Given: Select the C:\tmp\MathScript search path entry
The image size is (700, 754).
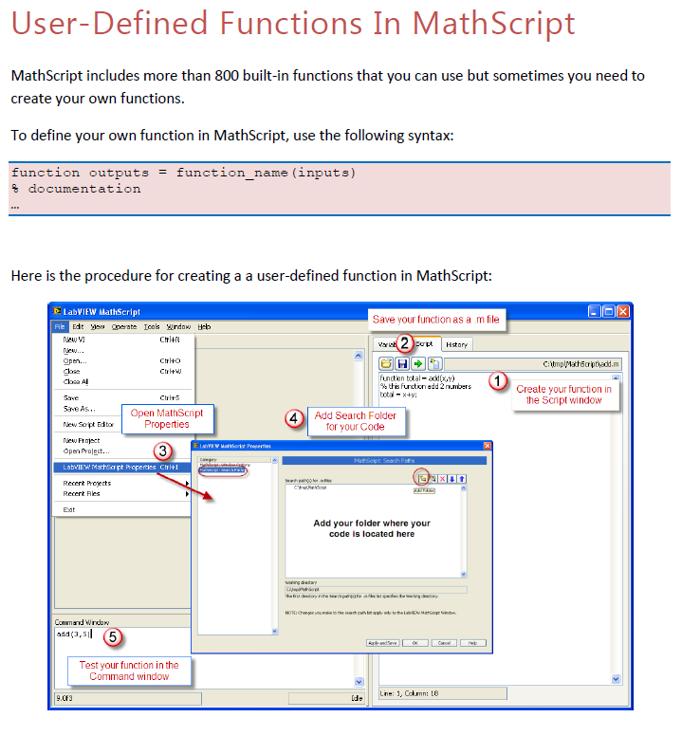Looking at the screenshot, I should [x=310, y=487].
